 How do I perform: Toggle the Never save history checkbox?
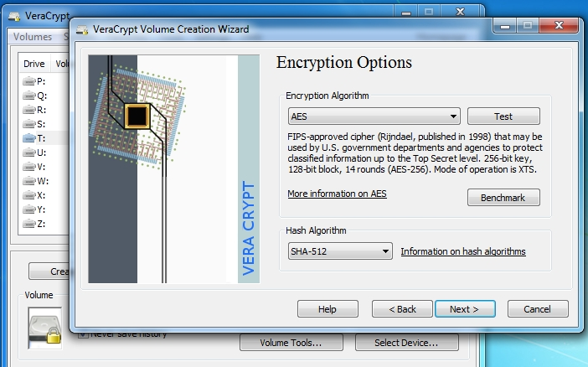pyautogui.click(x=82, y=334)
